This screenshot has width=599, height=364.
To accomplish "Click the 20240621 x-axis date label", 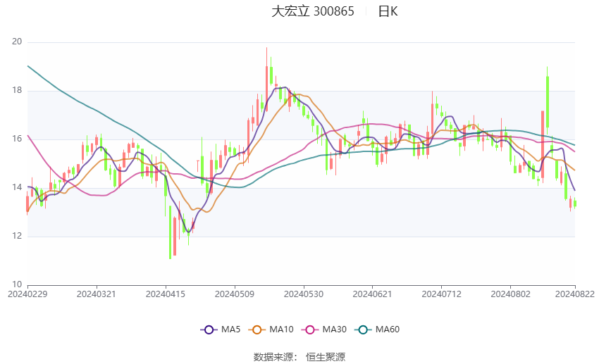I will 373,294.
